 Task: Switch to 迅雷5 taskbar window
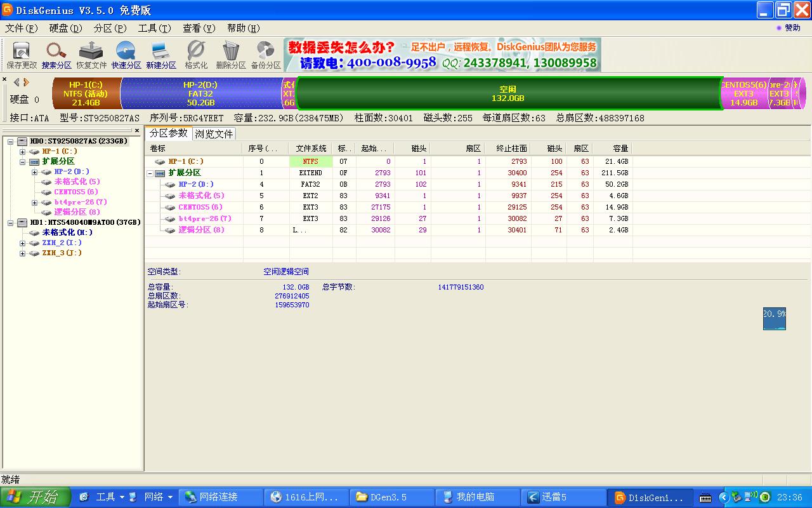(x=563, y=497)
